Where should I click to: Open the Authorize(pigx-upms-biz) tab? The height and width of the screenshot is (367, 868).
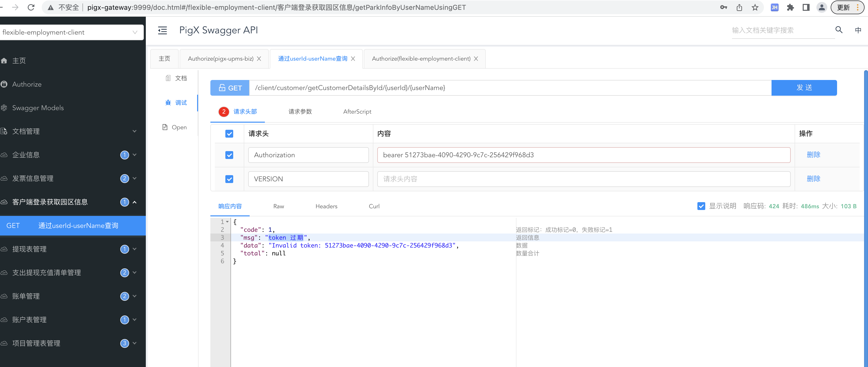tap(221, 58)
